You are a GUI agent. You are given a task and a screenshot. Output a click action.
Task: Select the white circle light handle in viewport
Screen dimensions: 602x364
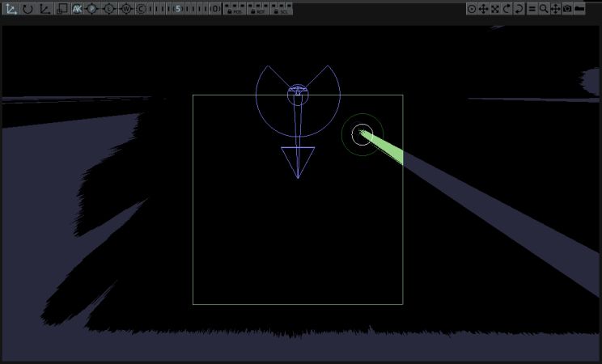coord(362,134)
